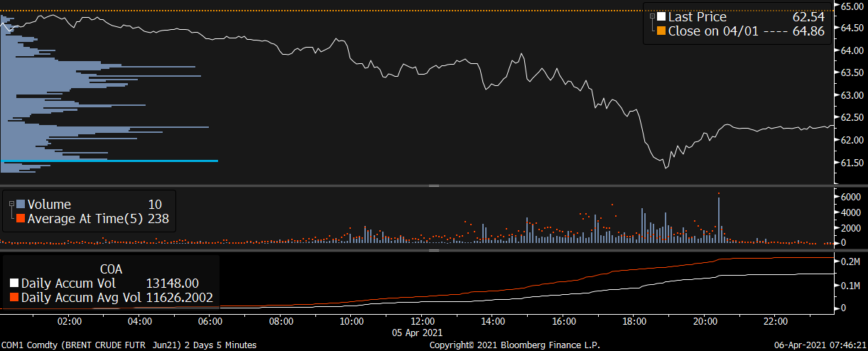Click the 0.2M accumulated volume axis label
868x351 pixels.
click(x=852, y=262)
